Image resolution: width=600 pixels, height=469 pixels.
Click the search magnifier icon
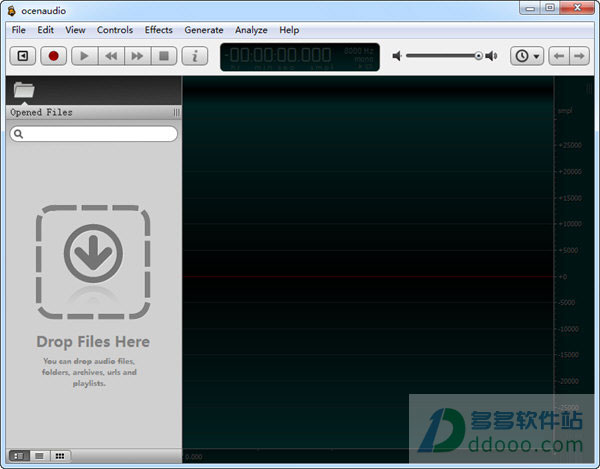click(x=18, y=134)
